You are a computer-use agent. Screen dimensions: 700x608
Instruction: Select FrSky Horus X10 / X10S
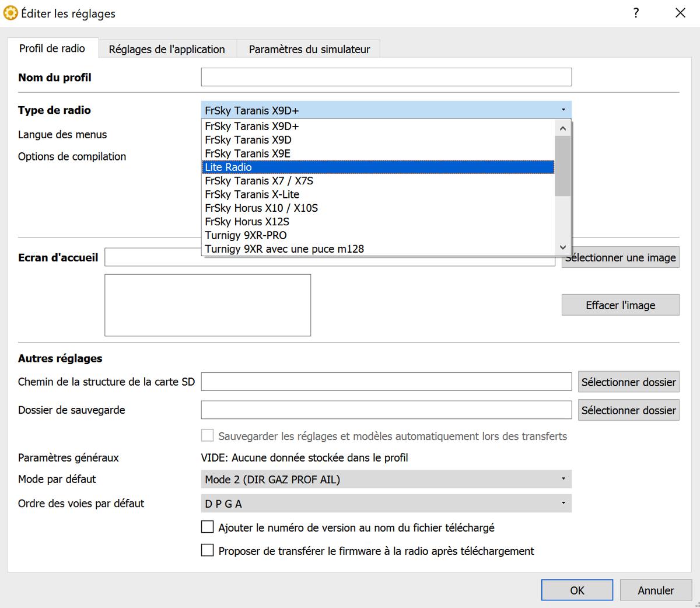(378, 208)
